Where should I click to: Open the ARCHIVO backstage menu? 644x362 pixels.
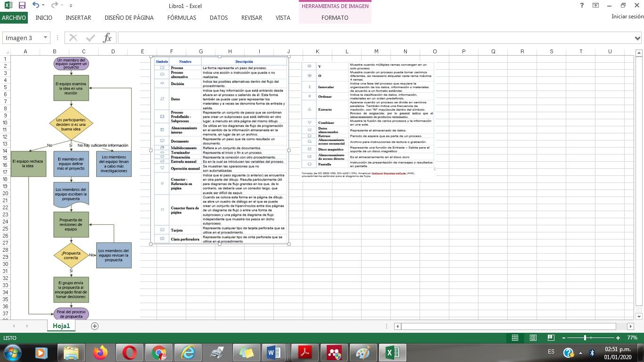pos(14,17)
